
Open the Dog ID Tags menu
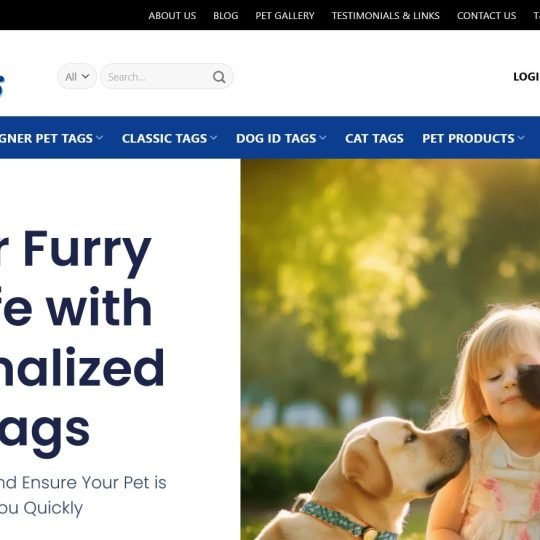tap(276, 138)
